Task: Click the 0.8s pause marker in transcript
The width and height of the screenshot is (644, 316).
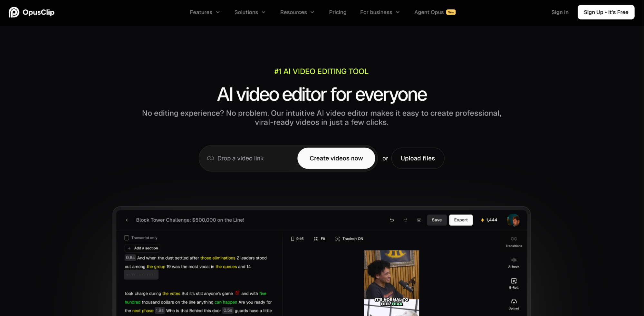Action: [x=130, y=258]
